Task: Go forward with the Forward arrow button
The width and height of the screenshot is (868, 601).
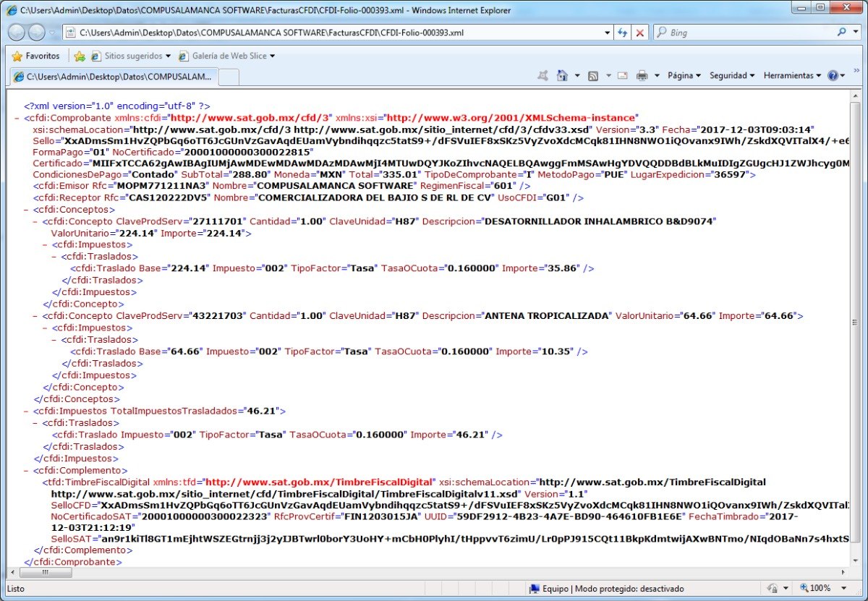Action: [37, 33]
